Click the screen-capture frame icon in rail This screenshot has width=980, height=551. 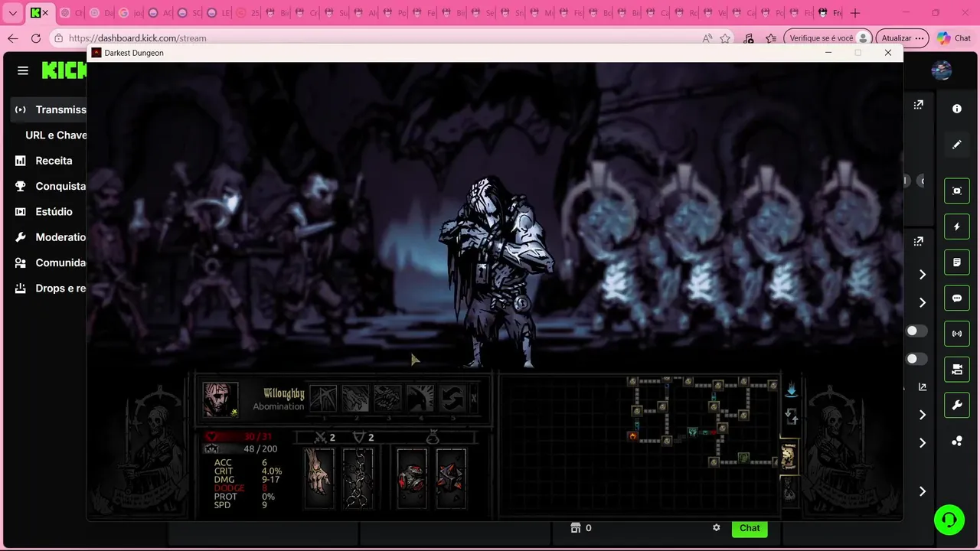(x=957, y=191)
